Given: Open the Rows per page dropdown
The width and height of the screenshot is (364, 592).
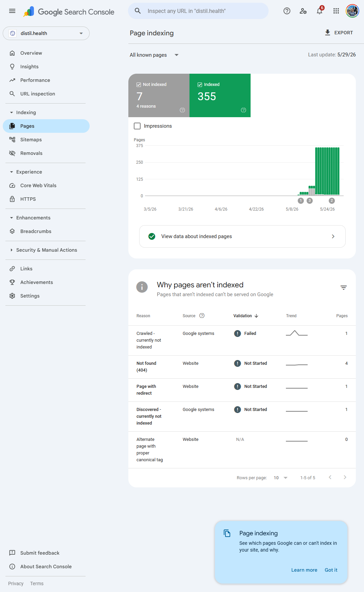Looking at the screenshot, I should tap(280, 478).
